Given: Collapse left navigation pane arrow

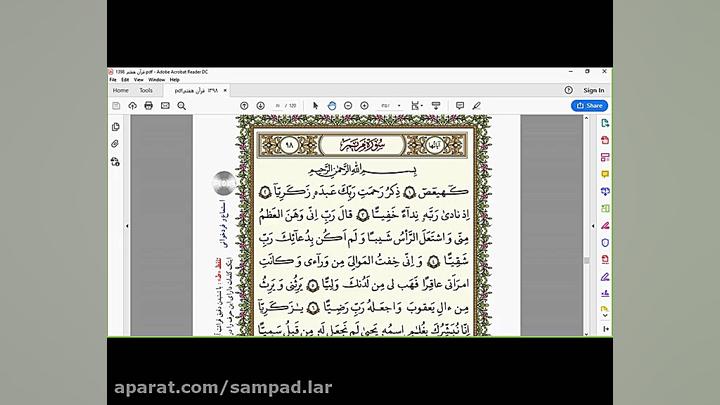Looking at the screenshot, I should click(x=127, y=226).
